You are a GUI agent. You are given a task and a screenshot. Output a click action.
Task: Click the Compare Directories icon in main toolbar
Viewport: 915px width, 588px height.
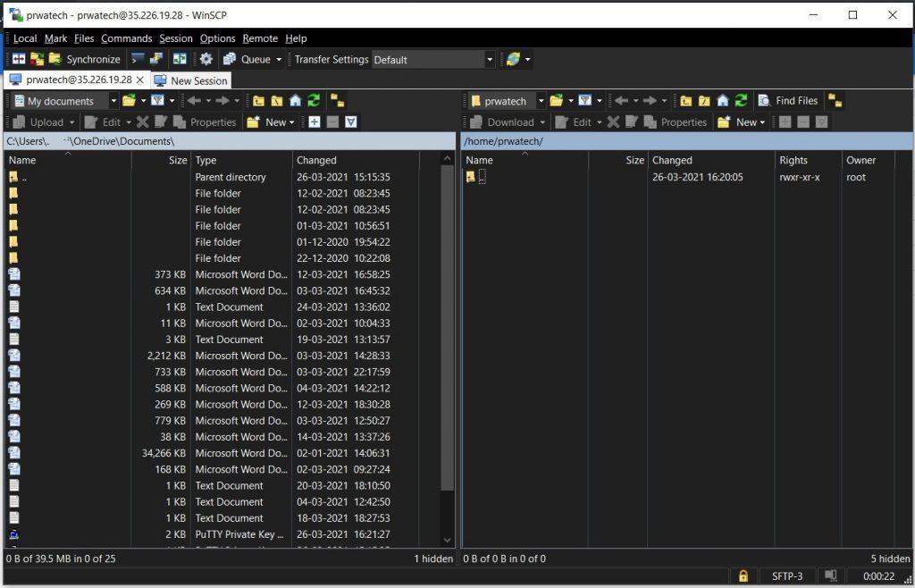(x=19, y=59)
